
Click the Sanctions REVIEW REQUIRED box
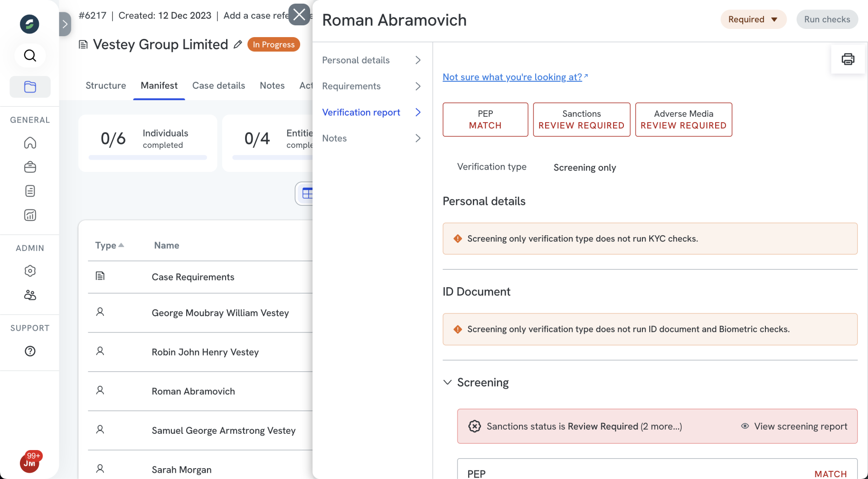tap(581, 119)
